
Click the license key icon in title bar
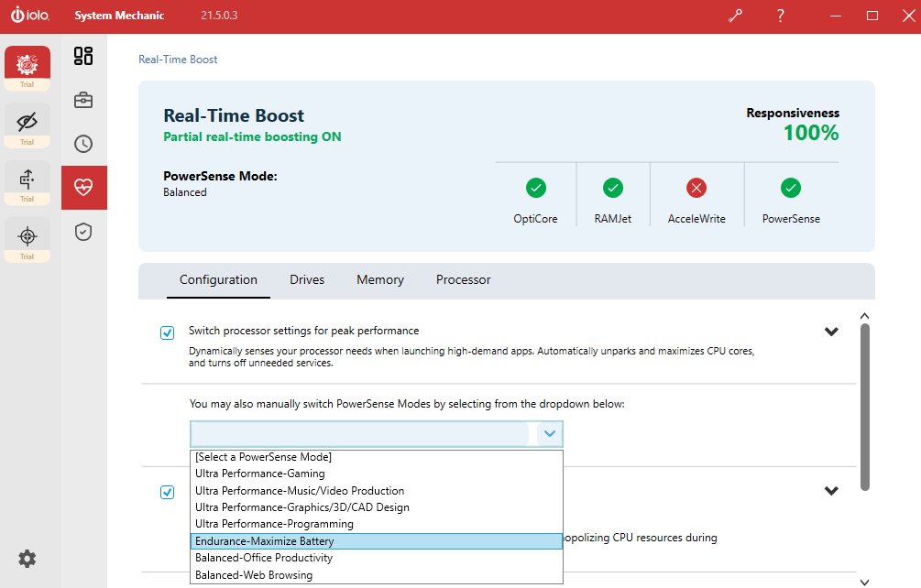click(735, 16)
